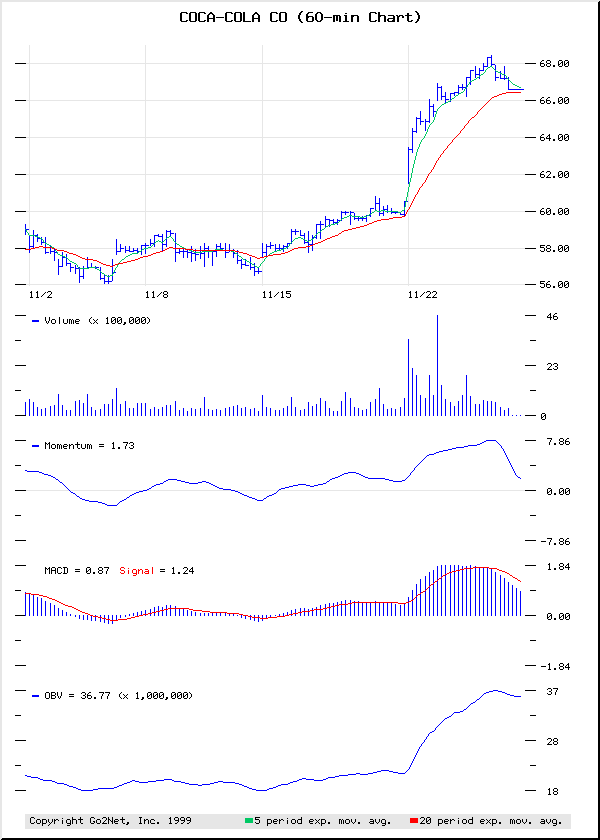
Task: Click the 60.00 price axis label
Action: (554, 212)
